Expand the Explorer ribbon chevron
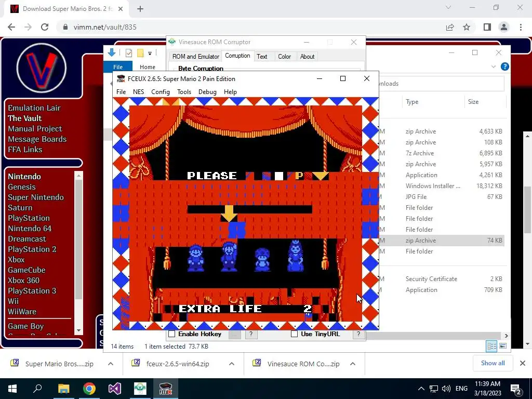532x399 pixels. tap(494, 66)
